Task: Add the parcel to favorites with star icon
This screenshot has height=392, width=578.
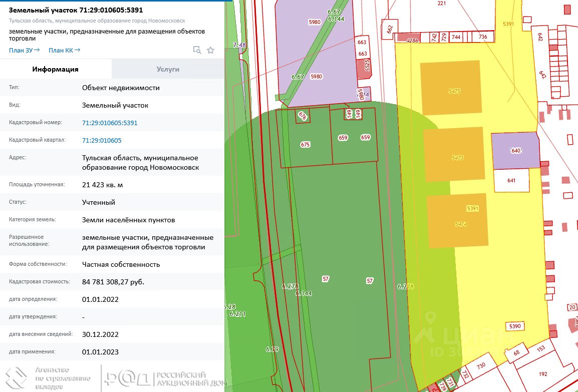Action: (210, 50)
